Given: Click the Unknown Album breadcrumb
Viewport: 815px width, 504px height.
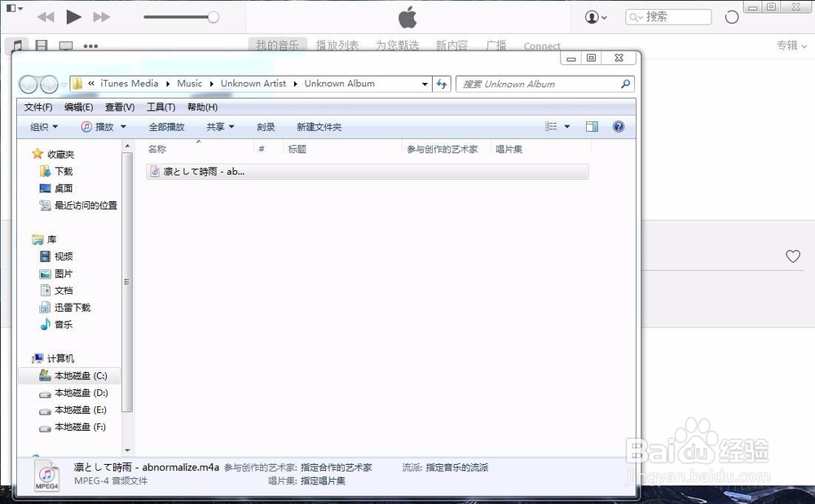Looking at the screenshot, I should [x=339, y=84].
